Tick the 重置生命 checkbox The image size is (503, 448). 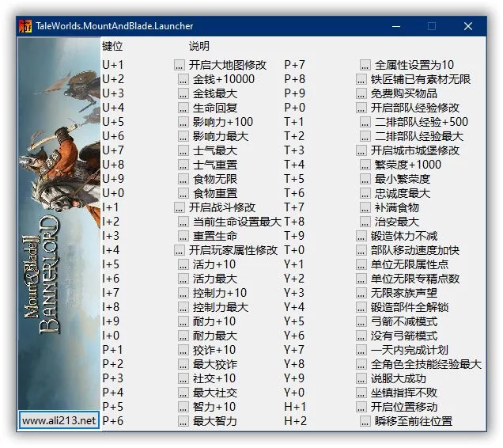tap(183, 236)
